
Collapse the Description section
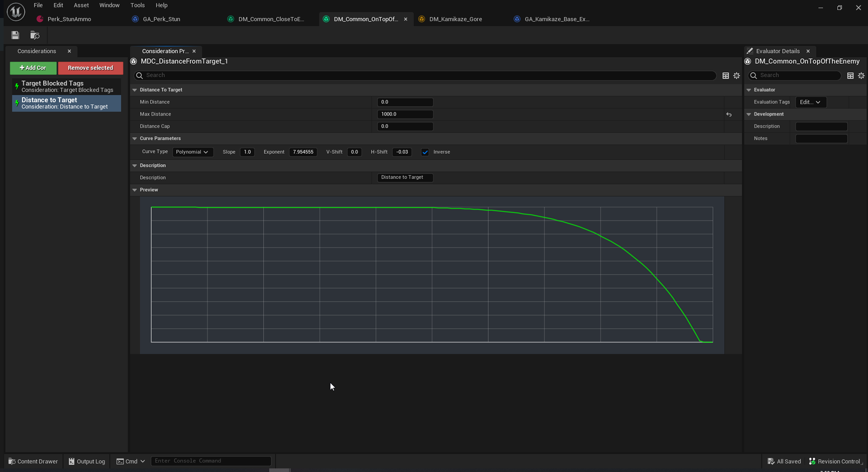[x=135, y=165]
